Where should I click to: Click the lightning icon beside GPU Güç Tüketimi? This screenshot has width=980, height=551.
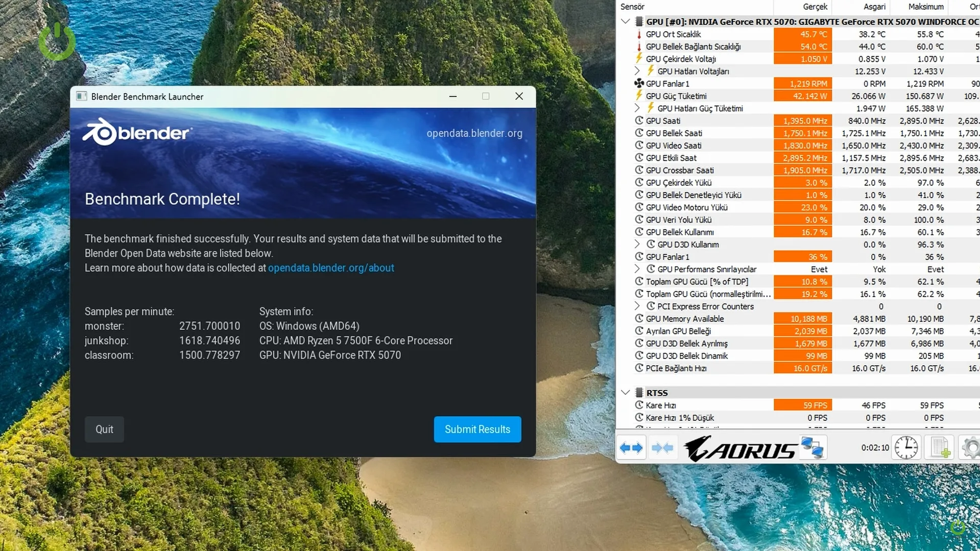(x=639, y=95)
